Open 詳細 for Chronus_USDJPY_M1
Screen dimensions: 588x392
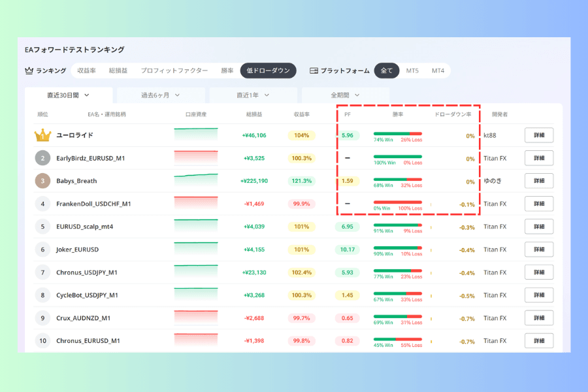539,272
